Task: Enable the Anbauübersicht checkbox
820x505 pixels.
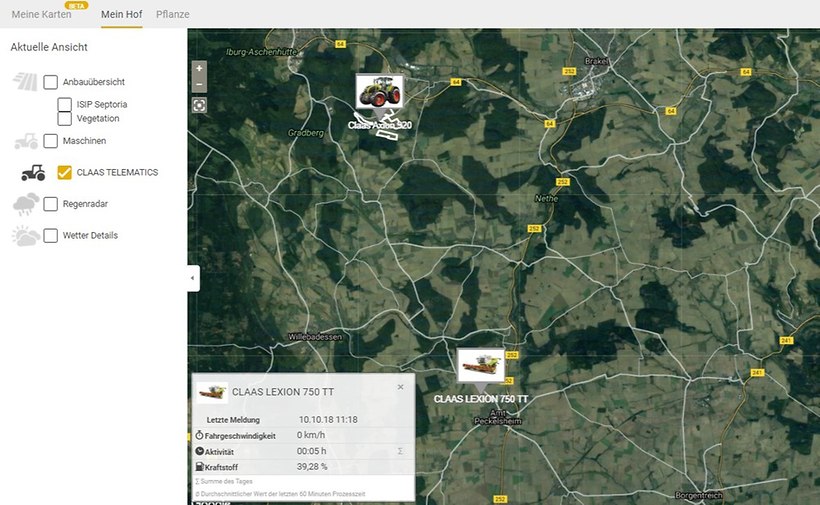Action: coord(51,82)
